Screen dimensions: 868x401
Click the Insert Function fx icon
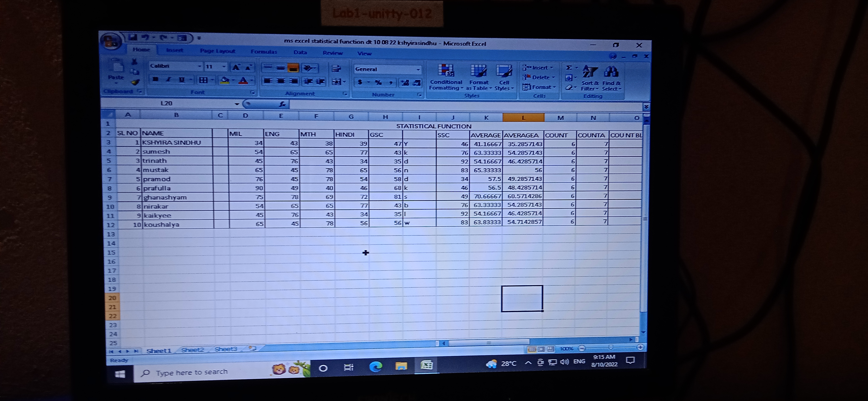283,104
